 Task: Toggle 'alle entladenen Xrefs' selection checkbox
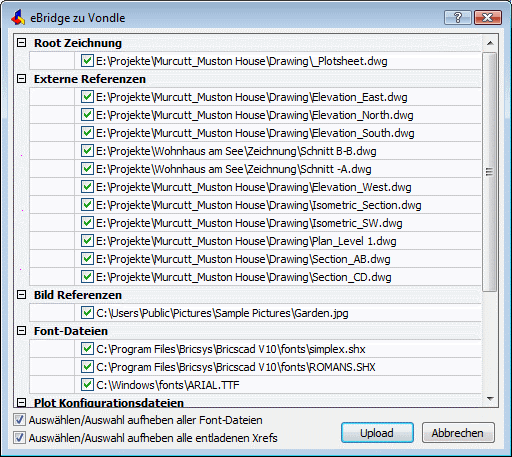pyautogui.click(x=19, y=438)
